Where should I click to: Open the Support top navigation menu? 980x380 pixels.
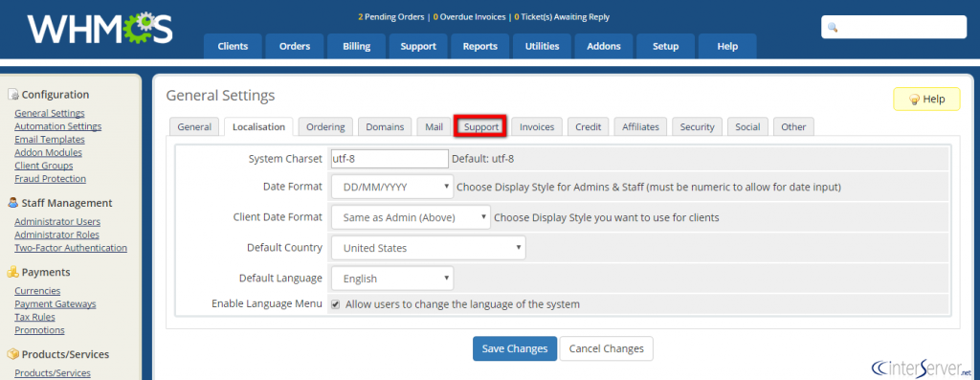[x=418, y=46]
